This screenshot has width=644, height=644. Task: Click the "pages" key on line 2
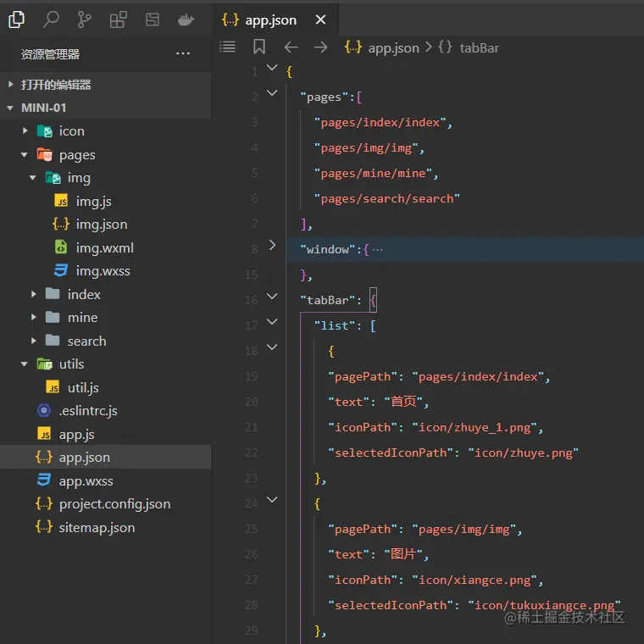point(324,97)
